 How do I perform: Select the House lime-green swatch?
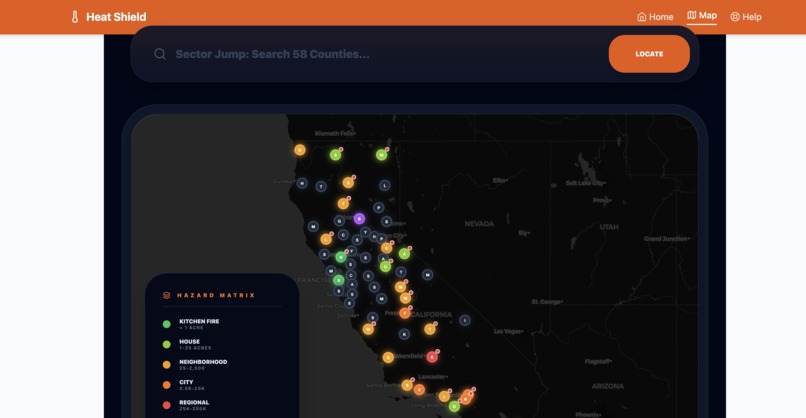pos(167,344)
